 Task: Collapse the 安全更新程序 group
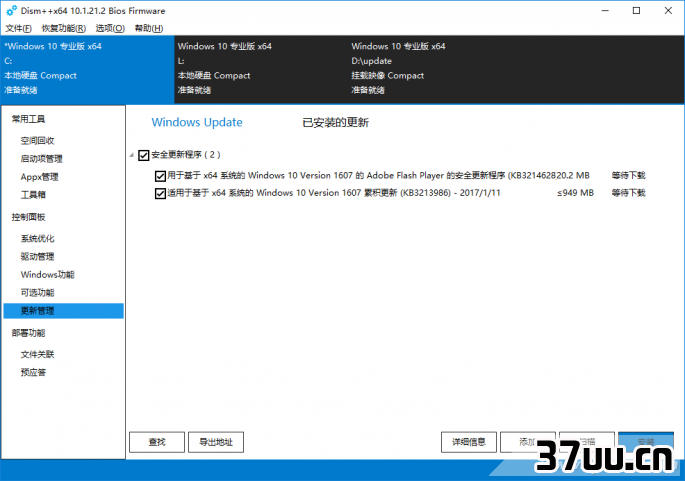pos(131,155)
